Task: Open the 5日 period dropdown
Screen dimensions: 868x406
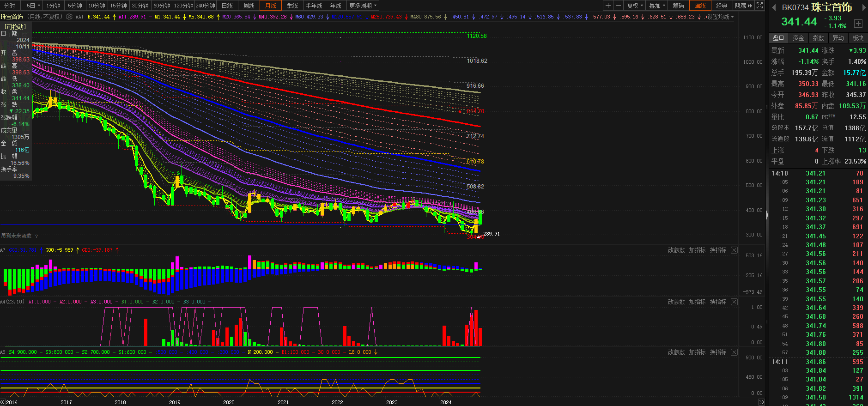Action: (x=33, y=6)
